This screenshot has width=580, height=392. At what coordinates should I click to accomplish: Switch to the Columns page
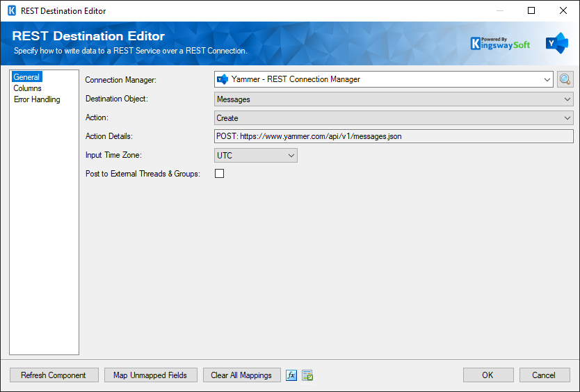[27, 88]
